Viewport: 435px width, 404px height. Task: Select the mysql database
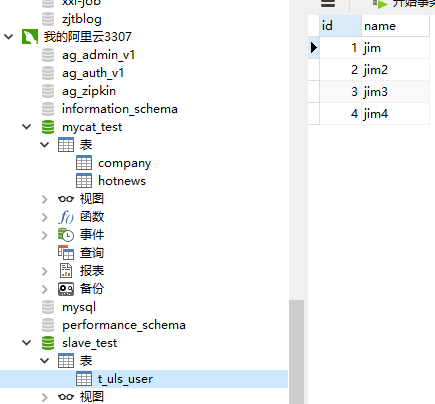click(x=79, y=307)
